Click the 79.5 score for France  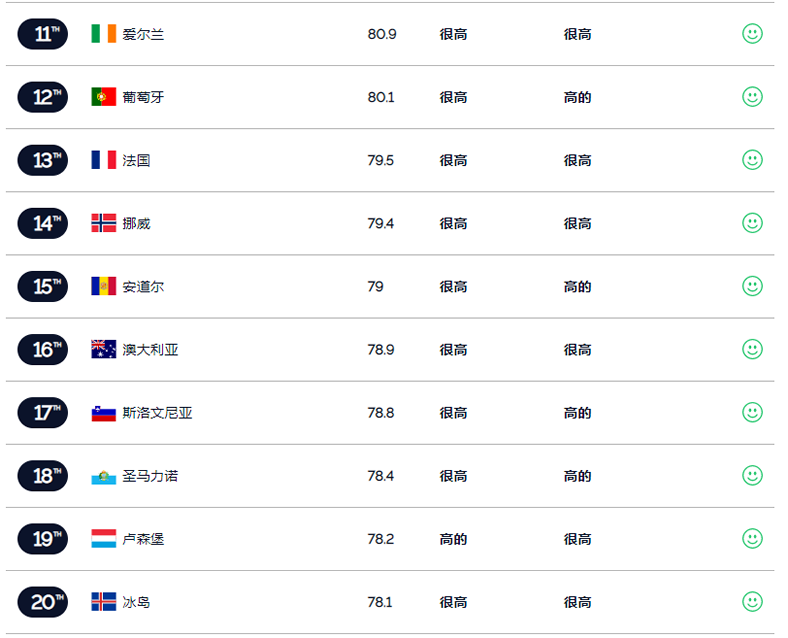[x=380, y=160]
